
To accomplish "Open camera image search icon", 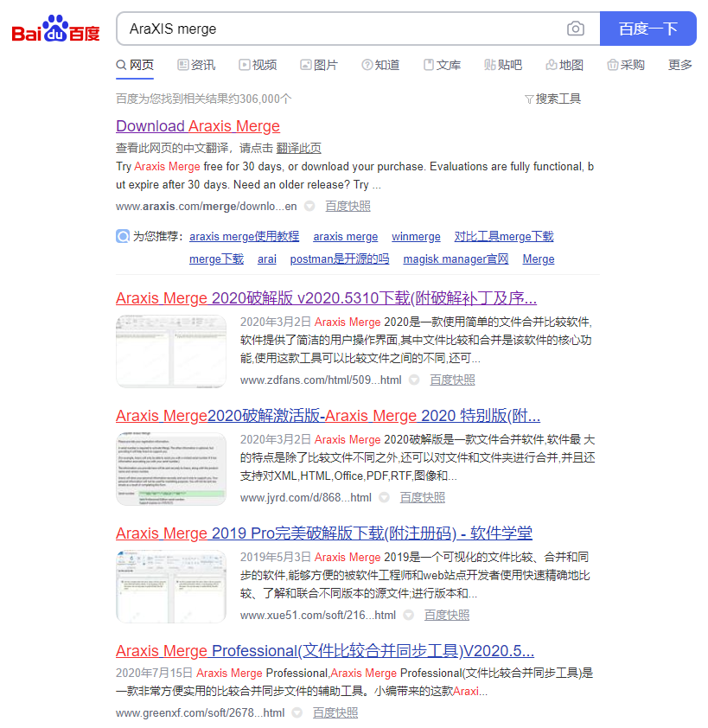I will tap(575, 29).
